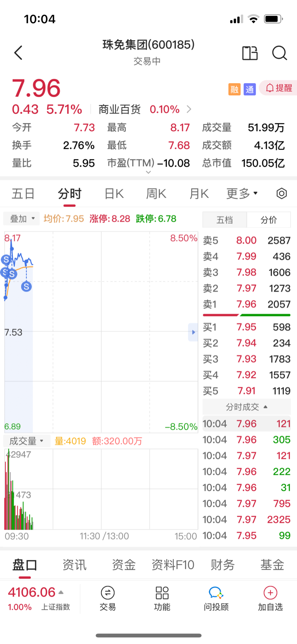Tap the volume bar chart area
Viewport: 297px width, 644px height.
point(101,489)
